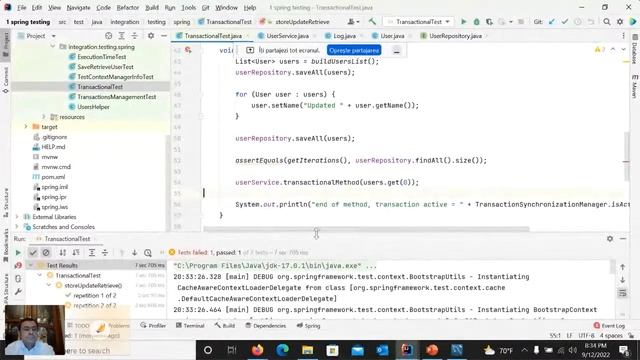The width and height of the screenshot is (640, 360).
Task: Go to next failed test arrow
Action: coord(134,253)
